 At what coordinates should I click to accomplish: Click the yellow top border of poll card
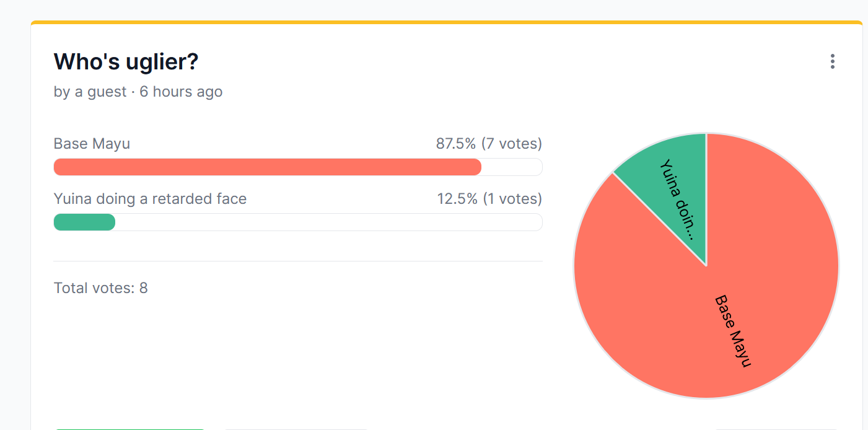click(x=447, y=22)
